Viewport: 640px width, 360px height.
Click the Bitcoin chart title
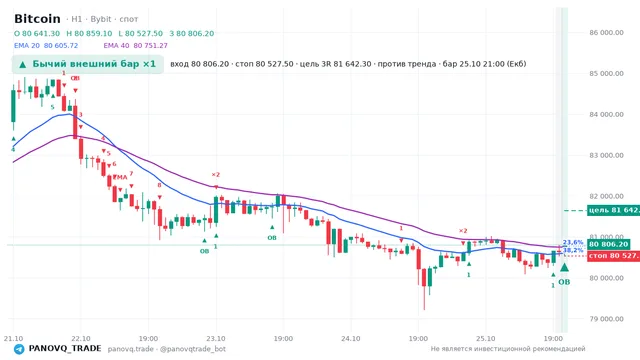click(37, 19)
